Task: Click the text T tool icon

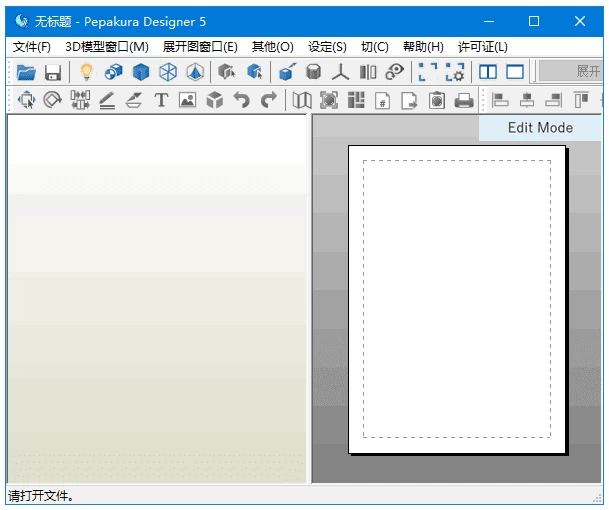Action: (160, 100)
